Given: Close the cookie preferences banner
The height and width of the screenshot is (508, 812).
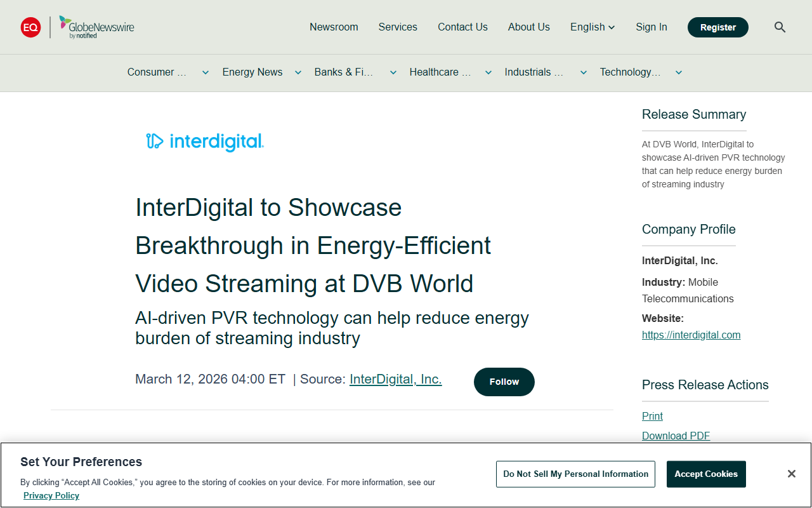Looking at the screenshot, I should coord(791,474).
